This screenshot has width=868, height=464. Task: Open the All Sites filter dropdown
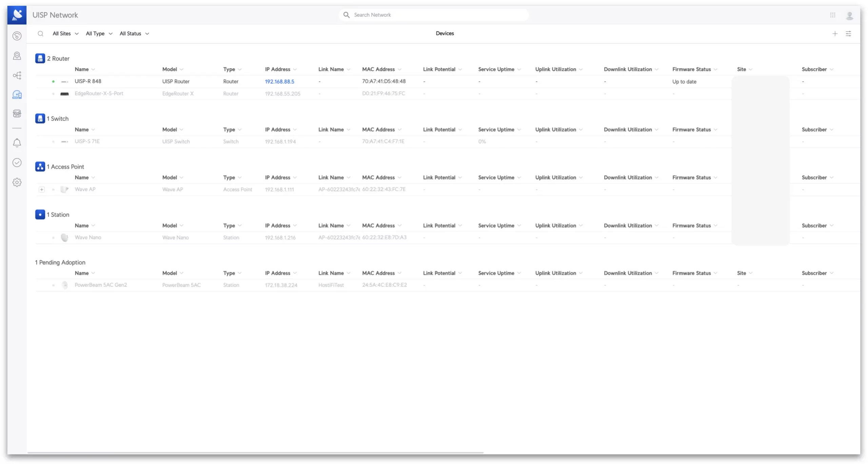(65, 34)
